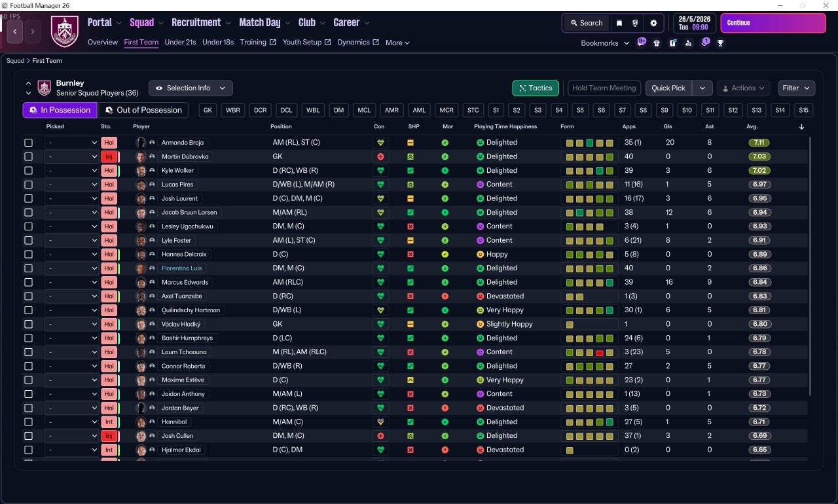Screen dimensions: 838x504
Task: Open the Filter dropdown
Action: point(796,88)
